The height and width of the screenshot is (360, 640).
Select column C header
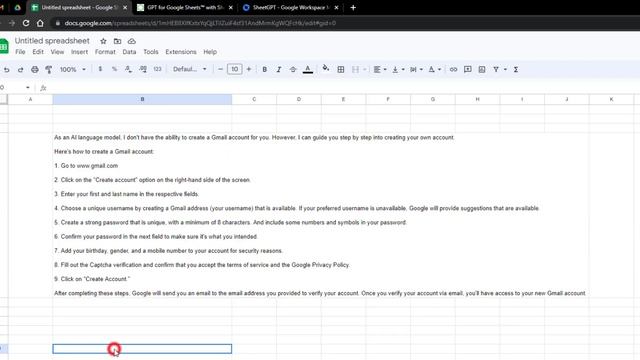(x=254, y=99)
